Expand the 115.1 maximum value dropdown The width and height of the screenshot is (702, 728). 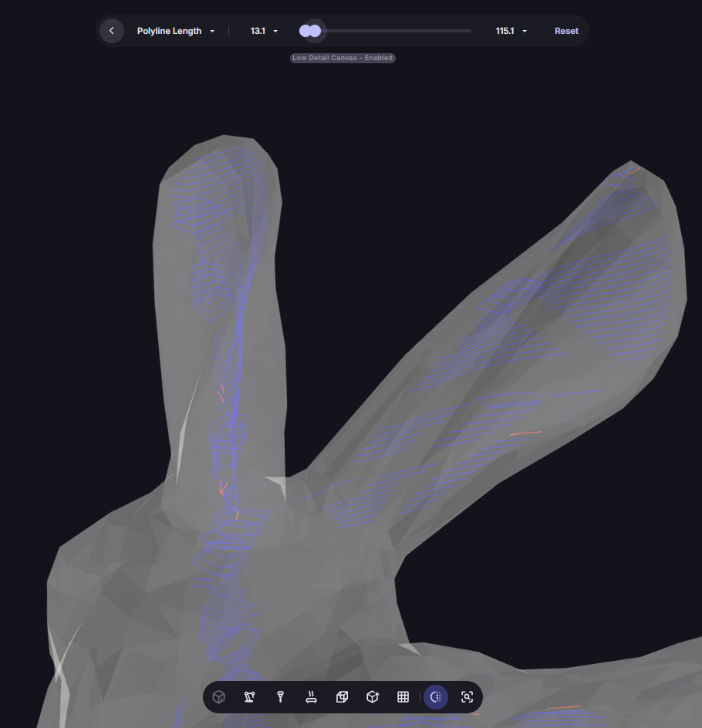tap(511, 31)
